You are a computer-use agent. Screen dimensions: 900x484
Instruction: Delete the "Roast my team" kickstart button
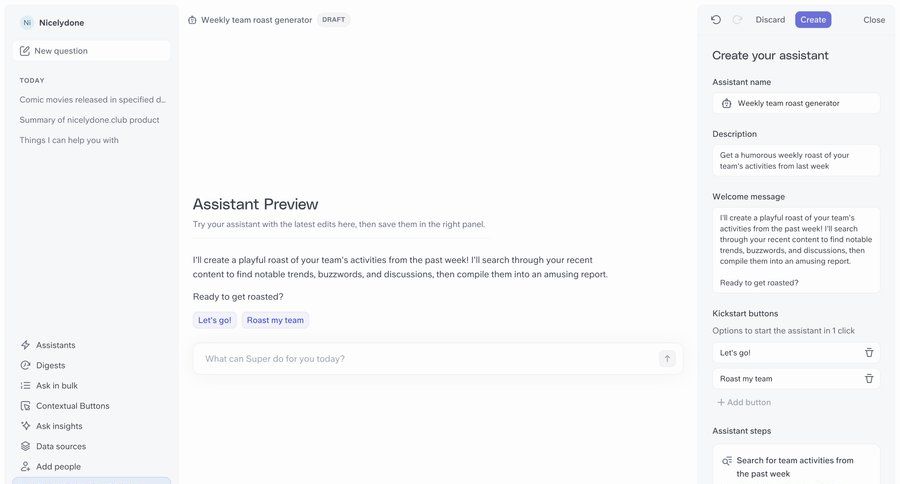(x=869, y=379)
